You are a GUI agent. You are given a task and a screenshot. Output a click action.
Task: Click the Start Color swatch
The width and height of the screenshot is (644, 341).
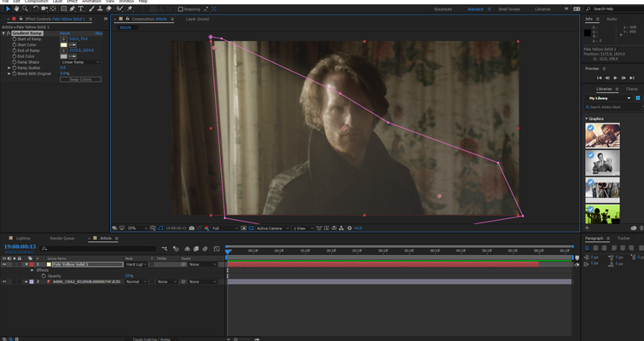(x=63, y=45)
